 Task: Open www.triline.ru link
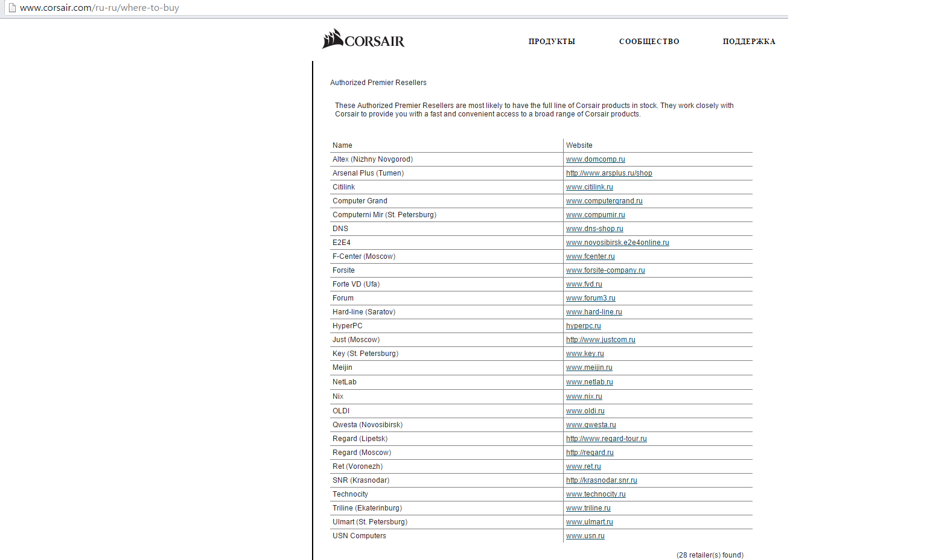tap(588, 508)
